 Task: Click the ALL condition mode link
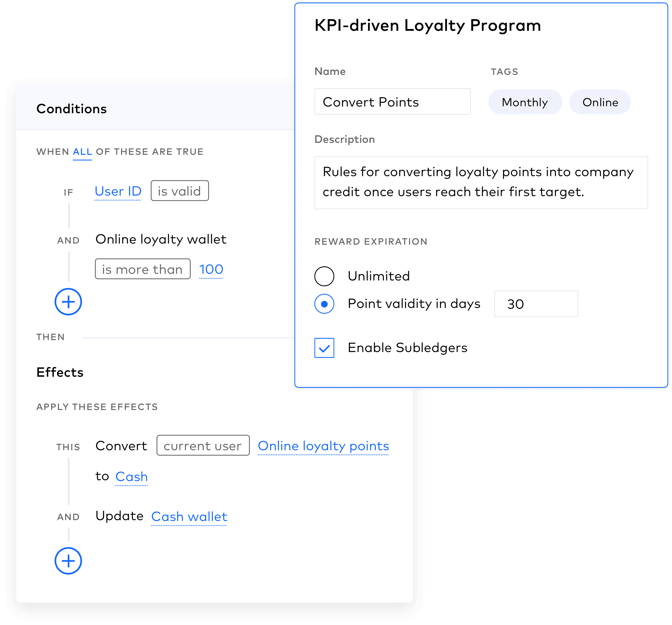point(82,152)
